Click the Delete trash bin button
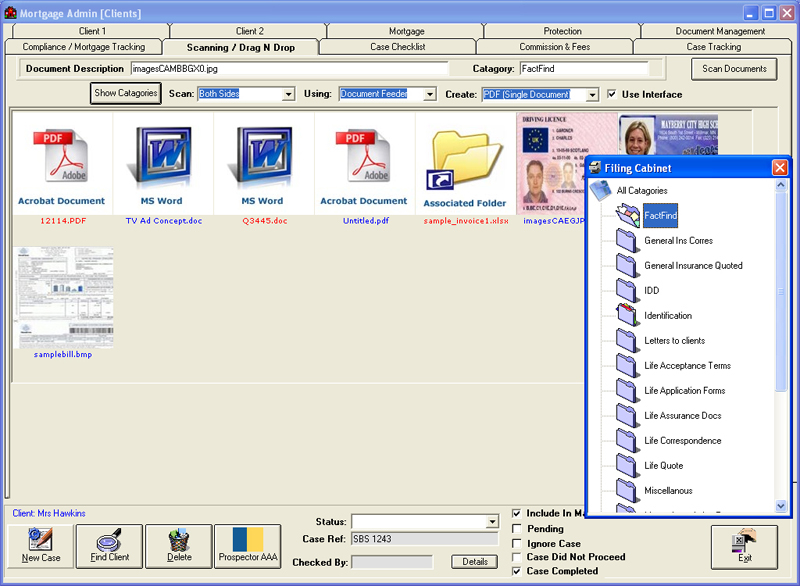This screenshot has width=800, height=586. click(x=178, y=546)
